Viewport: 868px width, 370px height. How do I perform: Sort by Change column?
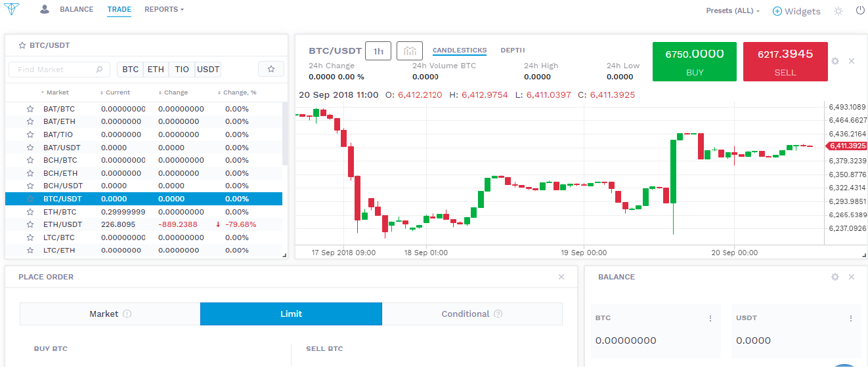pyautogui.click(x=173, y=92)
